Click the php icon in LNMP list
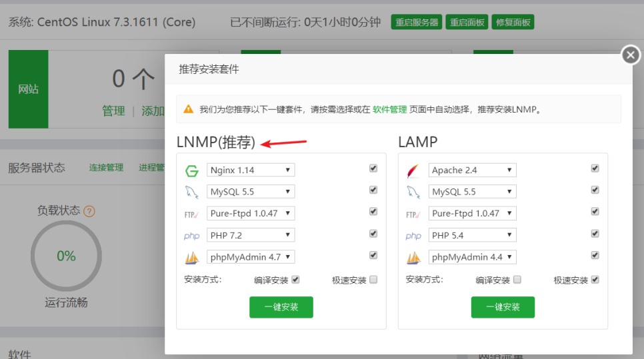Screen dimensions: 644x359 click(x=192, y=236)
